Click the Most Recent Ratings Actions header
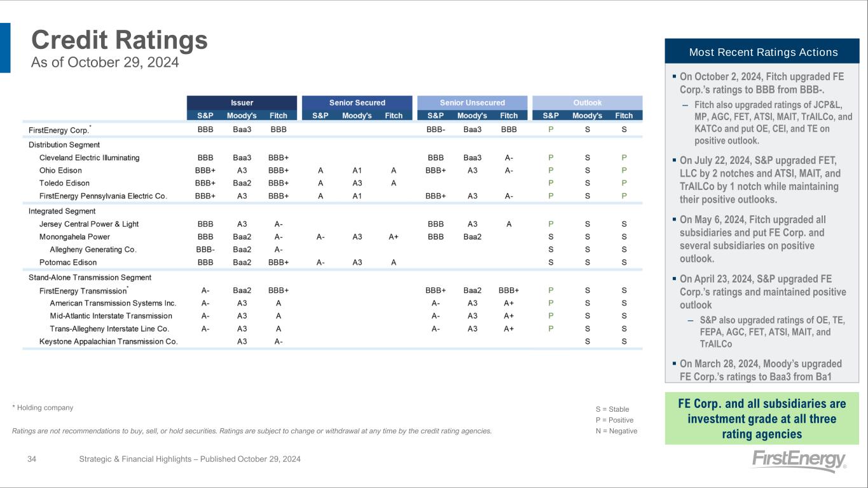This screenshot has width=868, height=488. tap(762, 52)
